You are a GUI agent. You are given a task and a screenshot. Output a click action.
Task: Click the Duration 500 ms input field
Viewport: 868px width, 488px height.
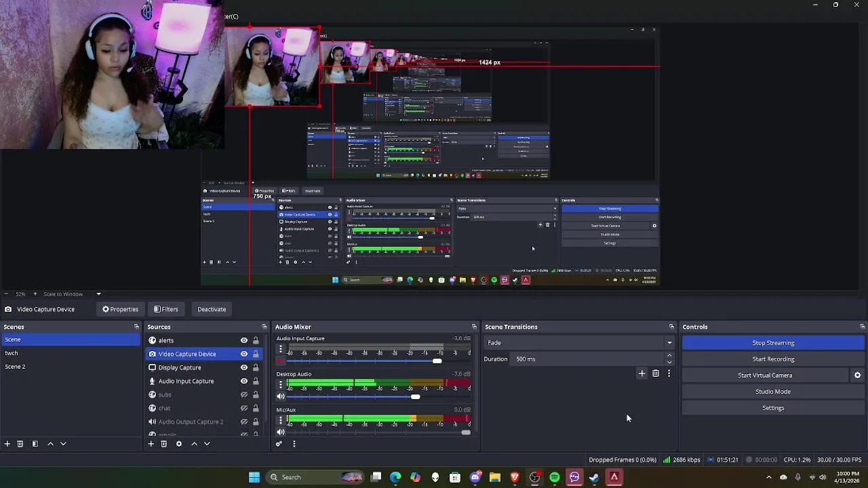(x=589, y=359)
